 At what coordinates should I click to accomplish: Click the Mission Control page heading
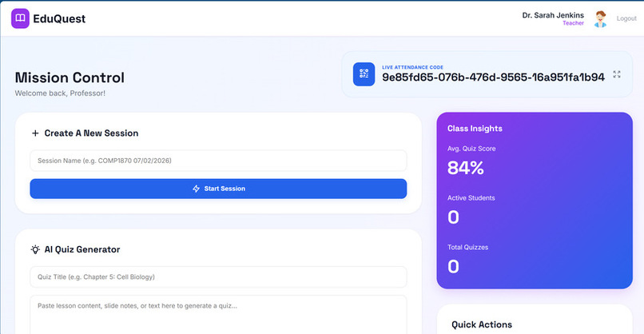tap(70, 78)
